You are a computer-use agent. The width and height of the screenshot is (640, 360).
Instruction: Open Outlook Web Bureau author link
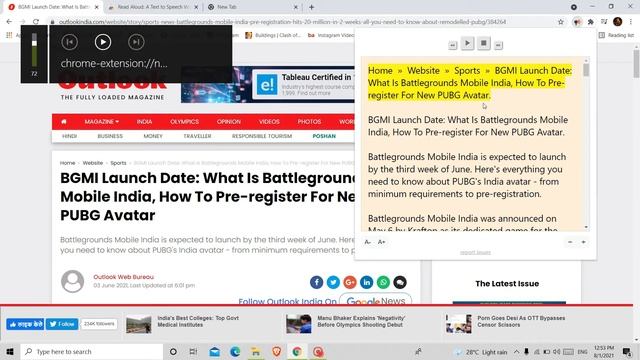[124, 277]
